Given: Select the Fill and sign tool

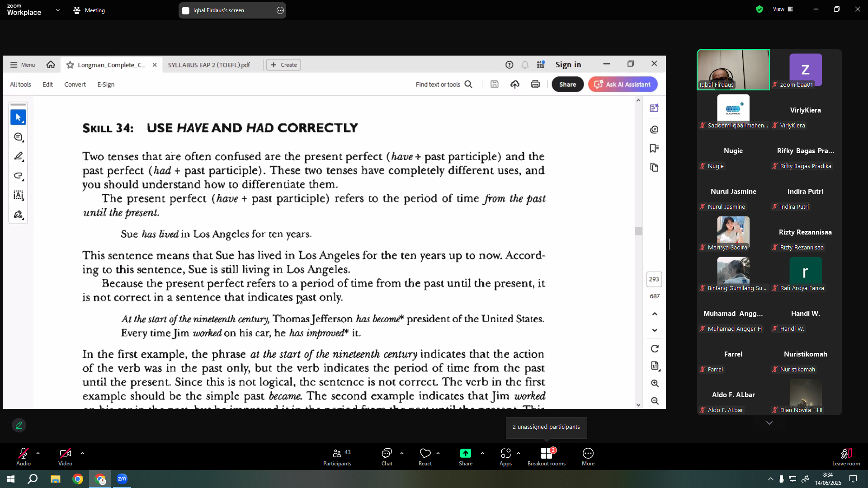Looking at the screenshot, I should pos(18,215).
